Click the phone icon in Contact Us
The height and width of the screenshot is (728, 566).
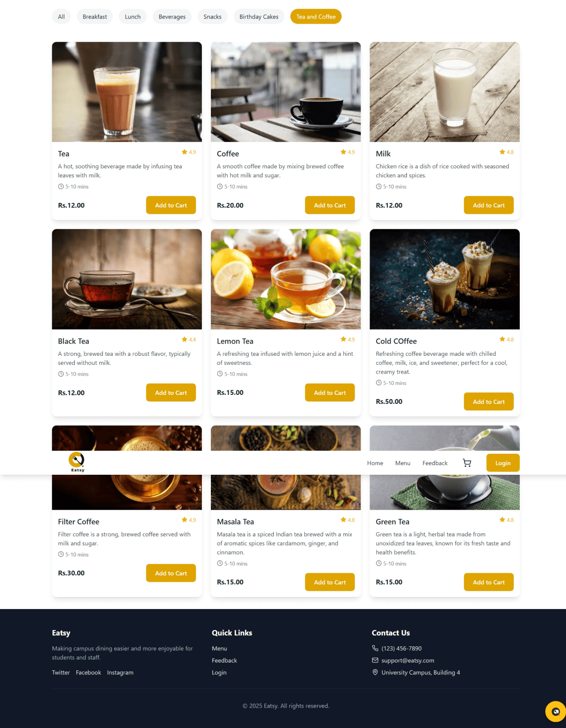(375, 648)
